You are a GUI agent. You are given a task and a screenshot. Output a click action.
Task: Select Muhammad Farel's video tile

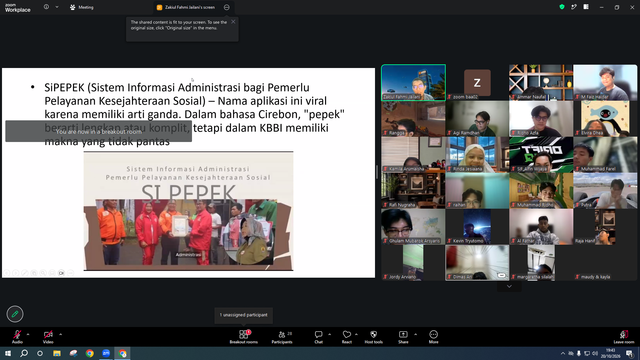click(605, 154)
